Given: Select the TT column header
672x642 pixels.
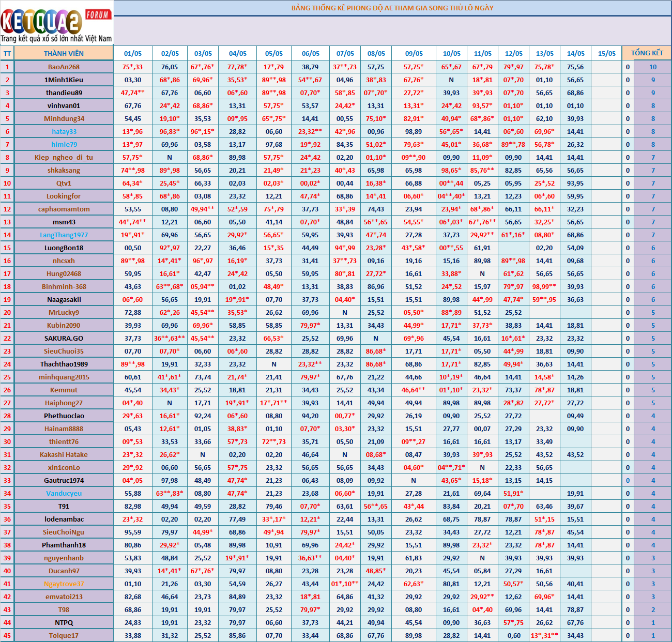Looking at the screenshot, I should (x=7, y=53).
